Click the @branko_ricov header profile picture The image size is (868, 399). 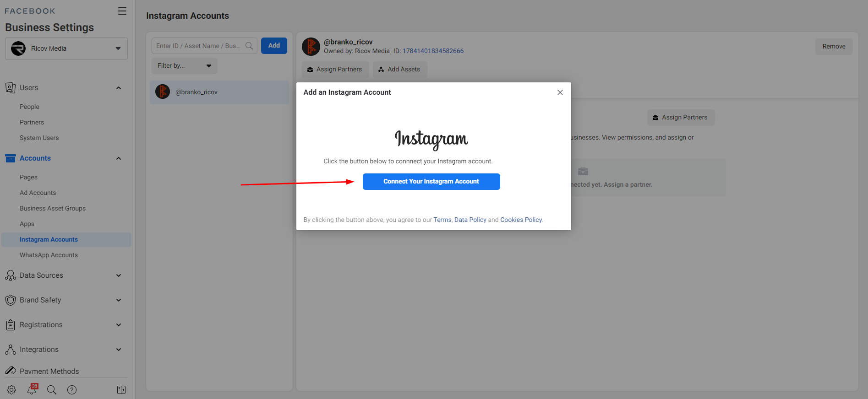pos(311,47)
